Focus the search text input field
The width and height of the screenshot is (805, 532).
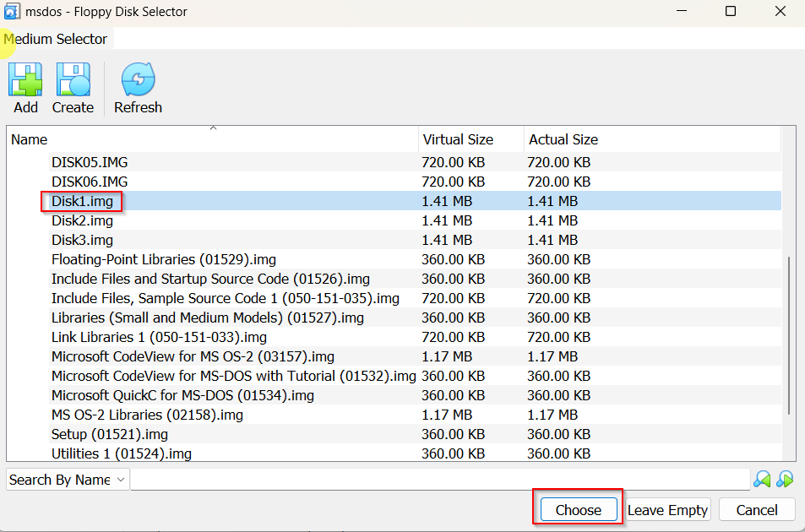[439, 480]
